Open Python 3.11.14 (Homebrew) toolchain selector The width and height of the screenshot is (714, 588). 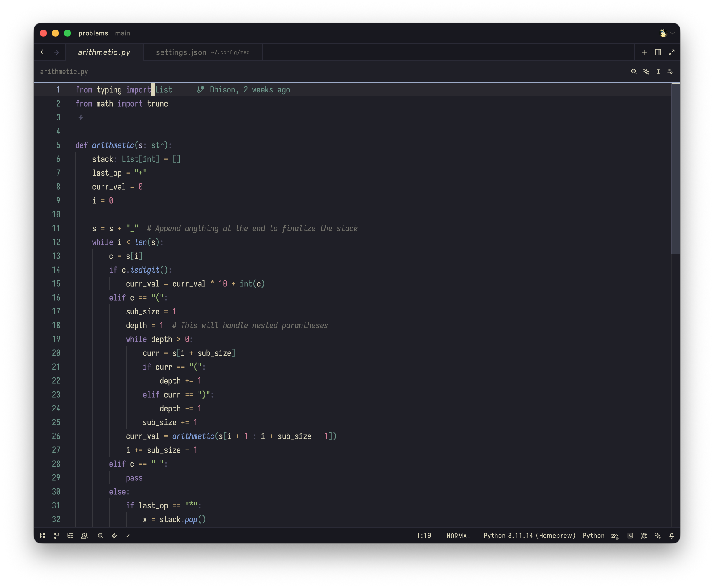(x=529, y=536)
